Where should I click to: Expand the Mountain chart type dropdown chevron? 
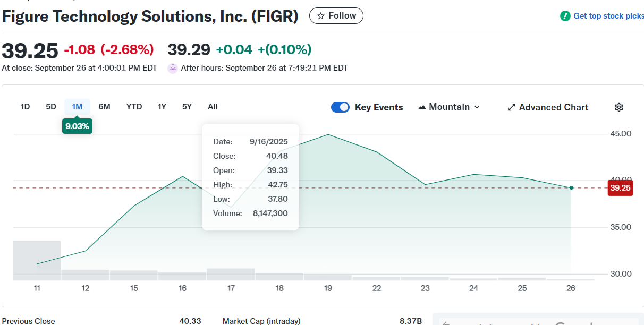[x=477, y=107]
